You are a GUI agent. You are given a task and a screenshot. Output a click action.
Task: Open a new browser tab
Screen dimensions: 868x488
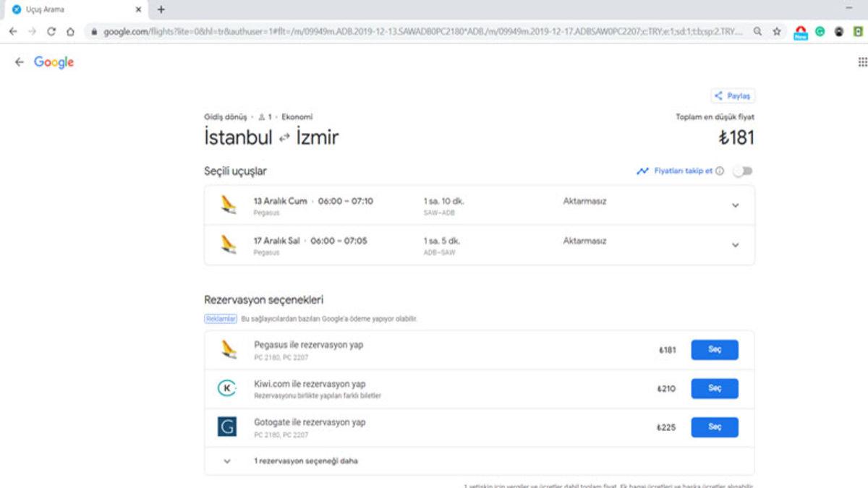click(x=161, y=10)
